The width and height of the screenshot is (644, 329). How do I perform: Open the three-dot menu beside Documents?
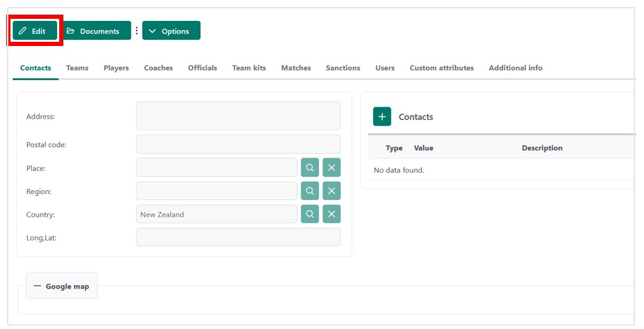[136, 31]
